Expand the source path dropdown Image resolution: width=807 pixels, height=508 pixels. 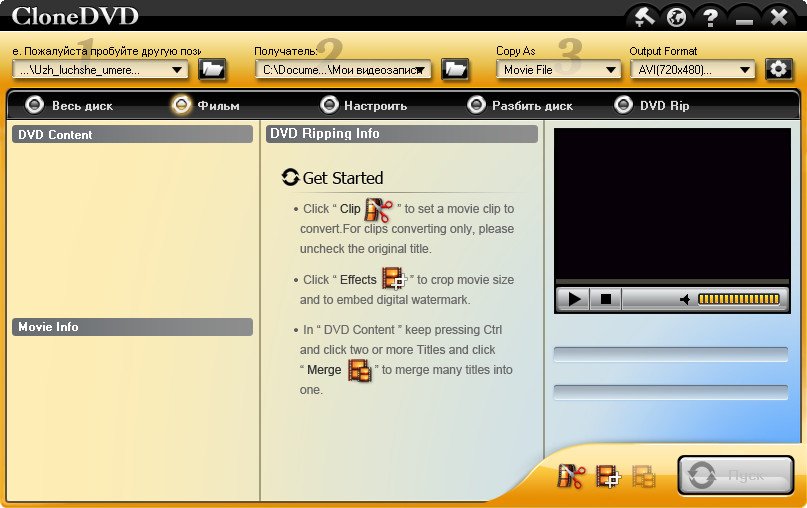coord(177,69)
